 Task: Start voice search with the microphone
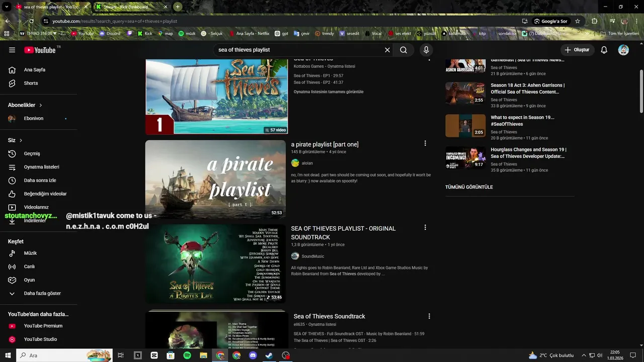(426, 50)
